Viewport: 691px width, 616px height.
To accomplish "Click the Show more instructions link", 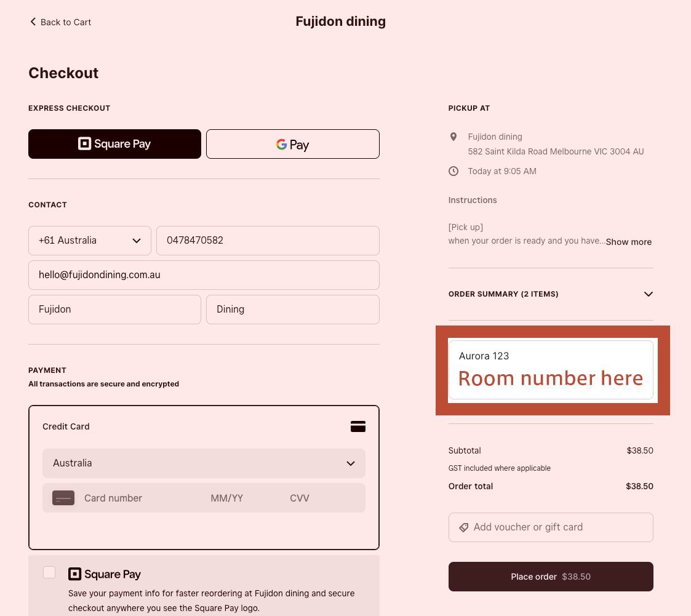I will [x=628, y=242].
